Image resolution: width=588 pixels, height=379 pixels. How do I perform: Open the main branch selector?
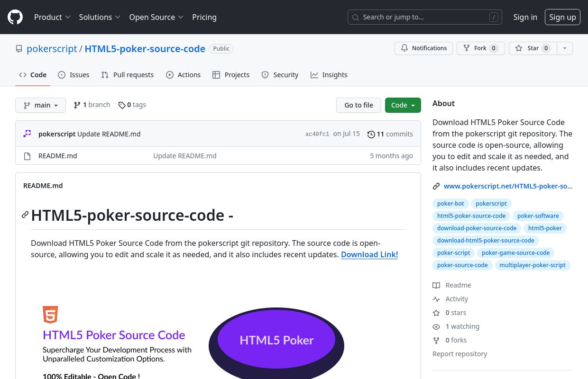click(x=40, y=105)
